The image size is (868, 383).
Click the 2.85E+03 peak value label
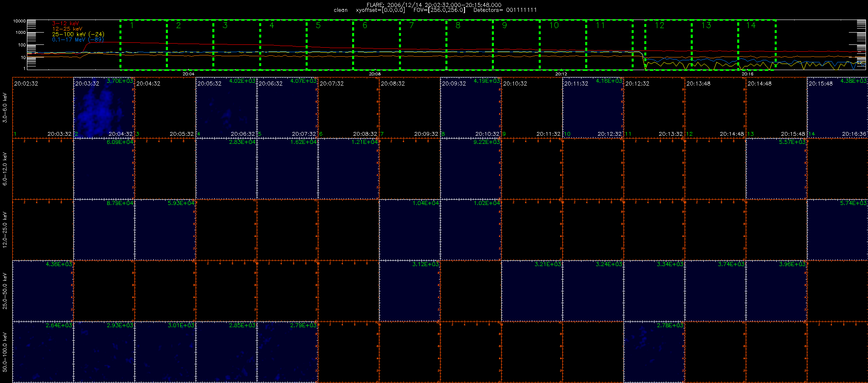click(x=242, y=326)
